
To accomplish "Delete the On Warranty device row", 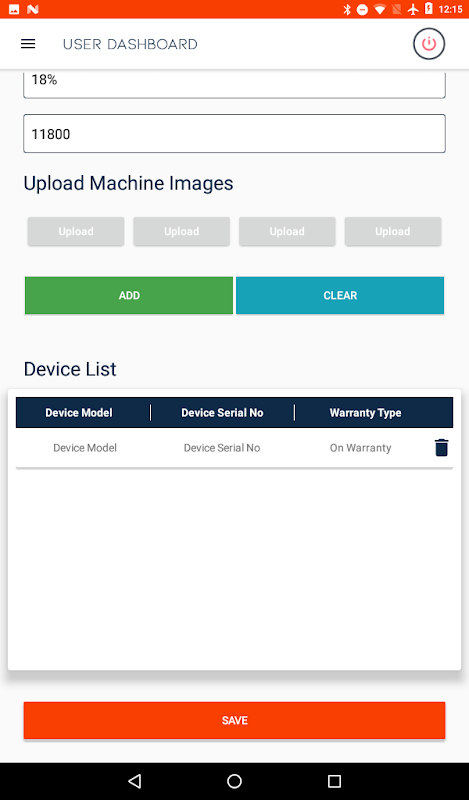I will [x=441, y=447].
